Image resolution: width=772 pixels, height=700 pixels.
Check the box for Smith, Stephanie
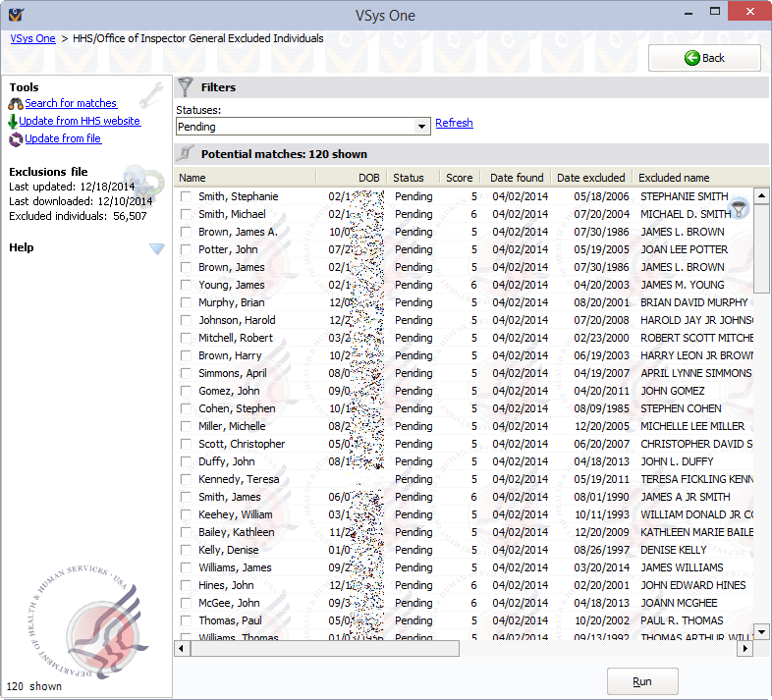tap(186, 196)
